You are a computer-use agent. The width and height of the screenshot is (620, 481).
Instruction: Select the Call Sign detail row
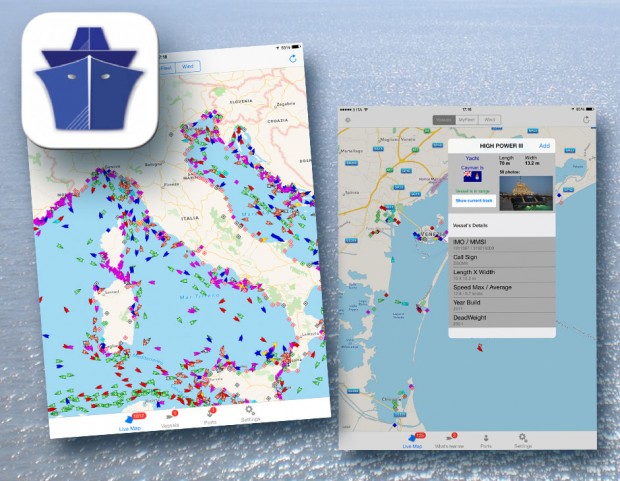click(502, 259)
